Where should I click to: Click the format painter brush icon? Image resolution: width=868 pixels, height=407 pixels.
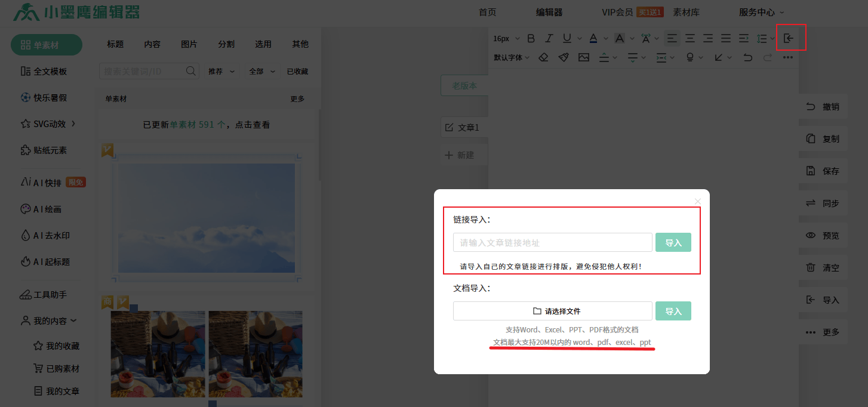pyautogui.click(x=563, y=57)
